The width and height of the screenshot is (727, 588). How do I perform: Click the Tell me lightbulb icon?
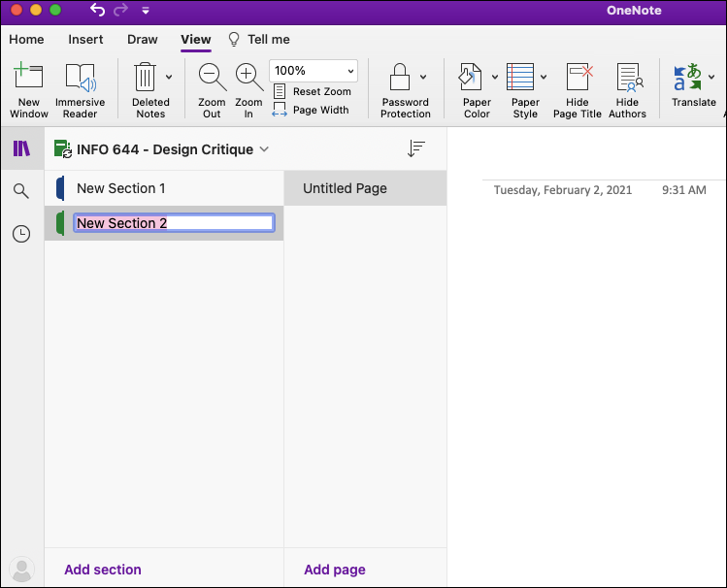(x=234, y=40)
